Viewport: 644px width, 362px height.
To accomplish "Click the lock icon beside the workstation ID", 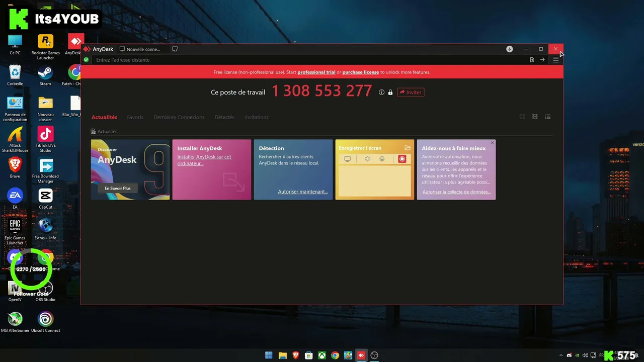I will tap(390, 93).
